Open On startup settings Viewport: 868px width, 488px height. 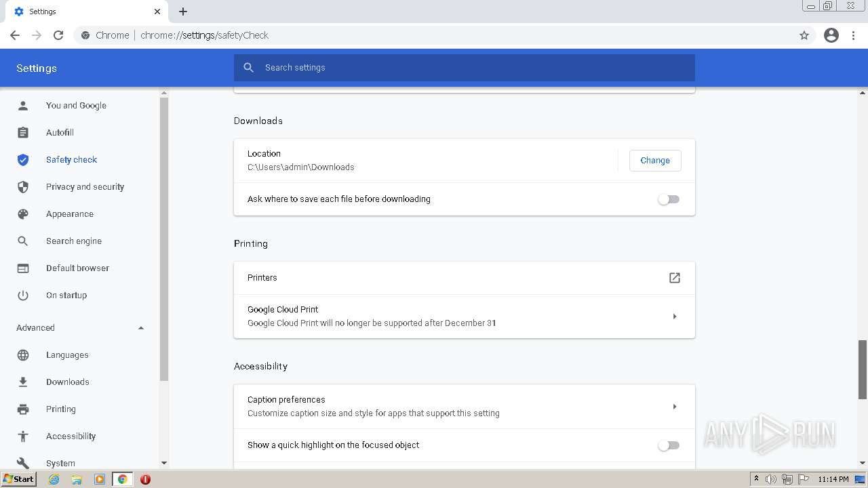pyautogui.click(x=66, y=296)
